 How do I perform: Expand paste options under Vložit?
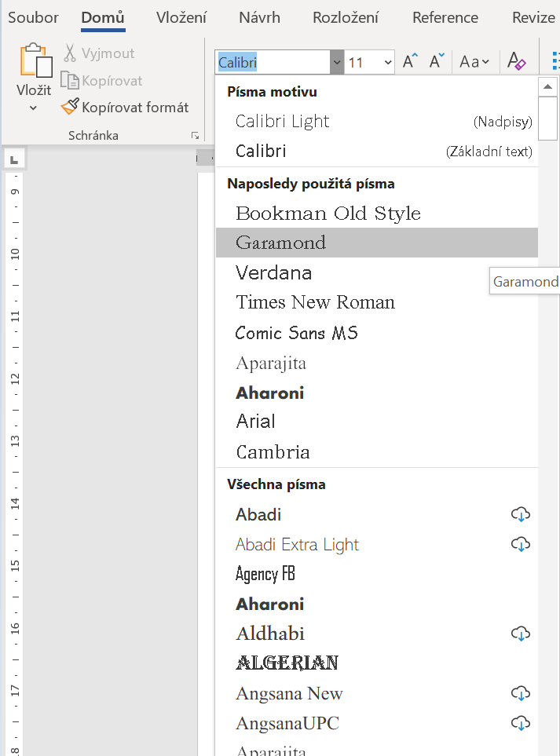[x=33, y=108]
